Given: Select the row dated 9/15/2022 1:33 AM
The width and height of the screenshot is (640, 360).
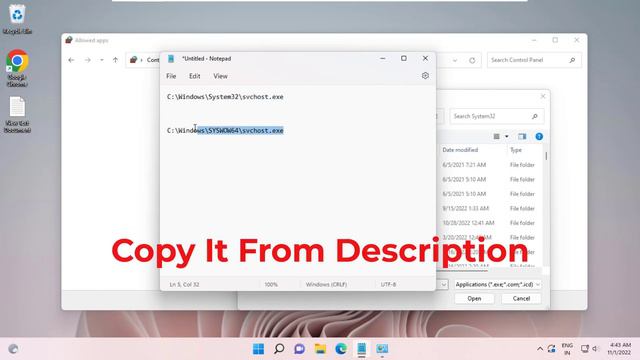Looking at the screenshot, I should 490,209.
